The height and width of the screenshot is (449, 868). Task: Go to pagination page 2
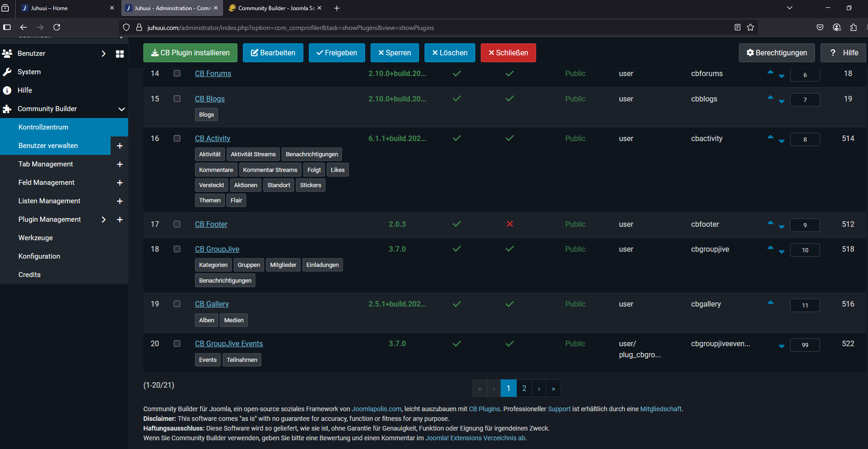click(x=524, y=388)
